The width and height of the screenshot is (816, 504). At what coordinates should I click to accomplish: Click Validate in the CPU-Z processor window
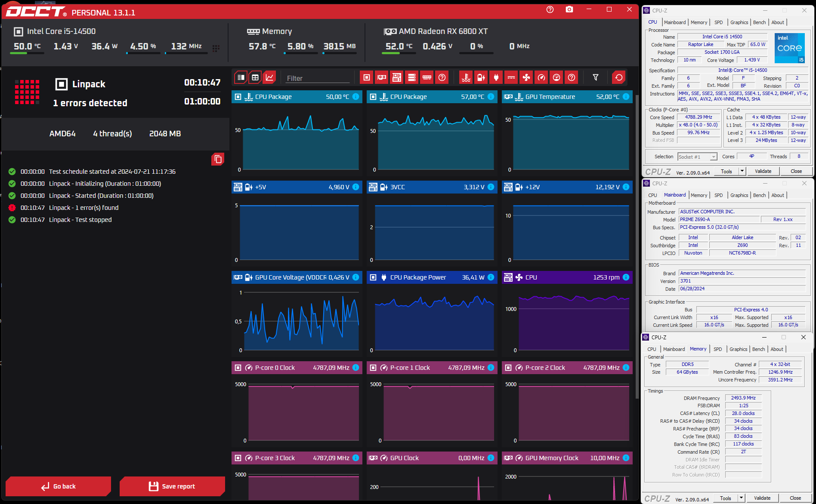(x=763, y=171)
